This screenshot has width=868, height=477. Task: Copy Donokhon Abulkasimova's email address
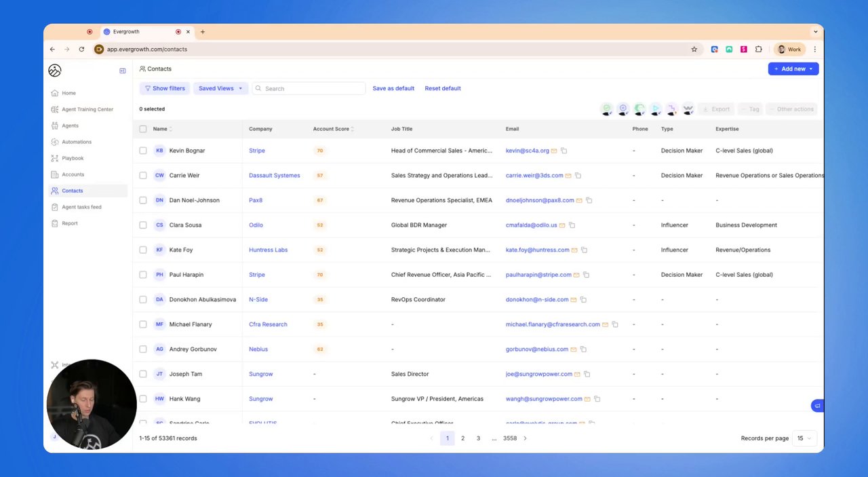tap(583, 299)
